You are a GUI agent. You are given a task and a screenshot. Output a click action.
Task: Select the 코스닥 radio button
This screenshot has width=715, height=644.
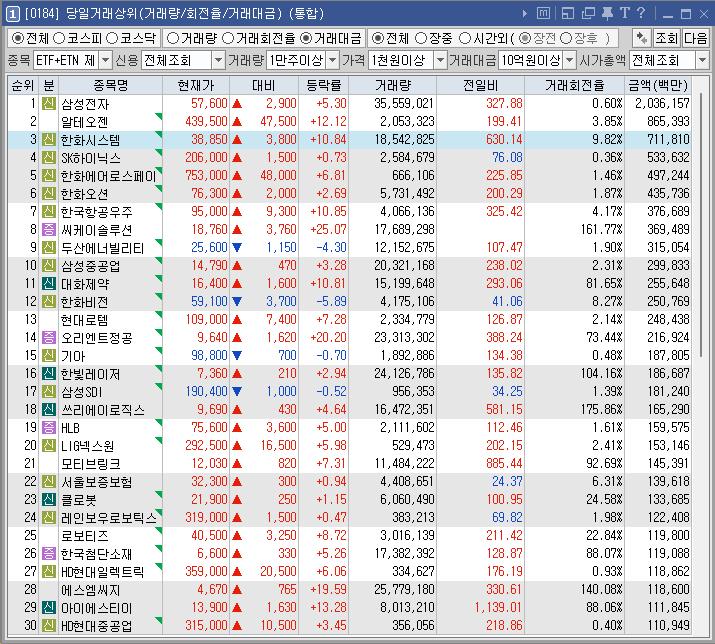click(112, 38)
